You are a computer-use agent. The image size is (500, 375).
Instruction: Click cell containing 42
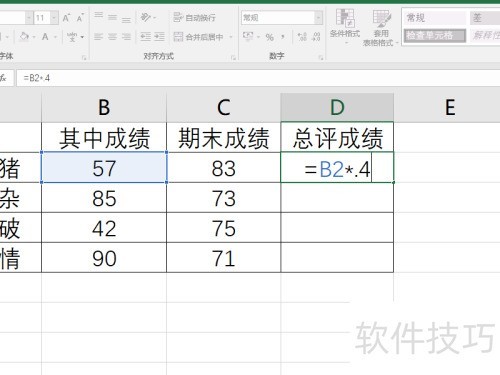pos(104,228)
